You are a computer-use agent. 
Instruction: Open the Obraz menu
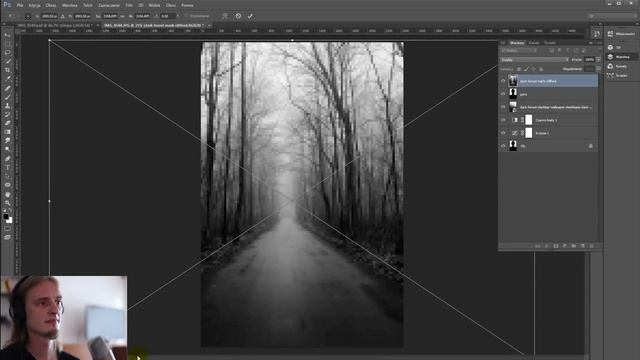51,5
